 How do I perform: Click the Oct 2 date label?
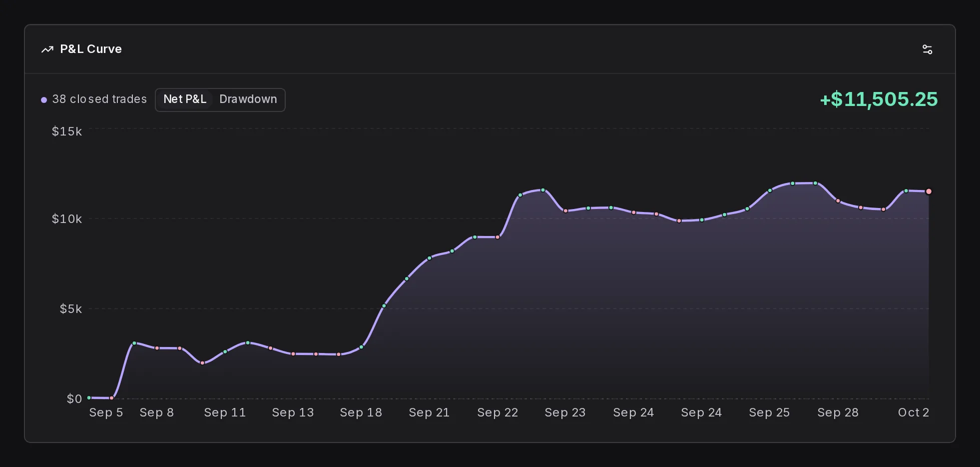[914, 412]
